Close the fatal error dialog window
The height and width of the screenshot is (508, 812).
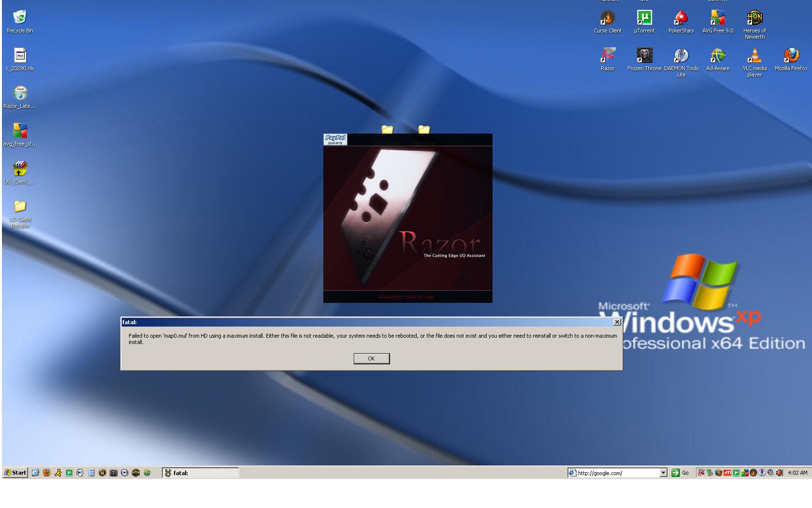point(617,322)
